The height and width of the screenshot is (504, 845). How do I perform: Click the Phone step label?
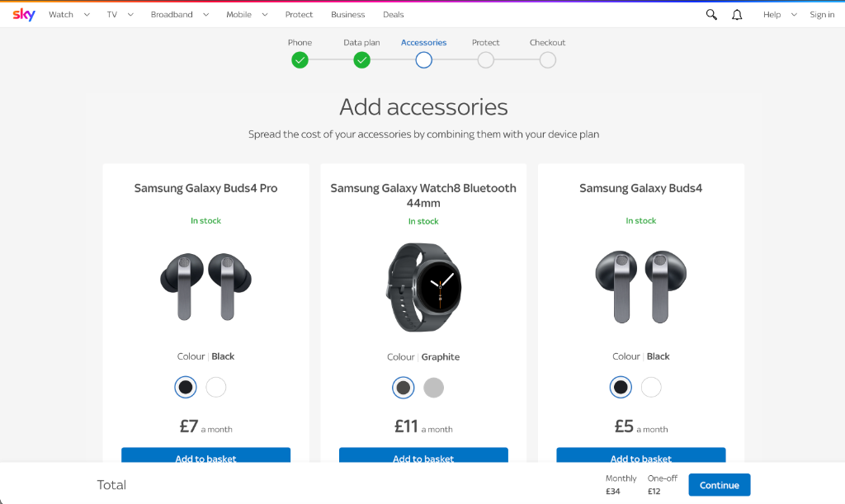[300, 43]
